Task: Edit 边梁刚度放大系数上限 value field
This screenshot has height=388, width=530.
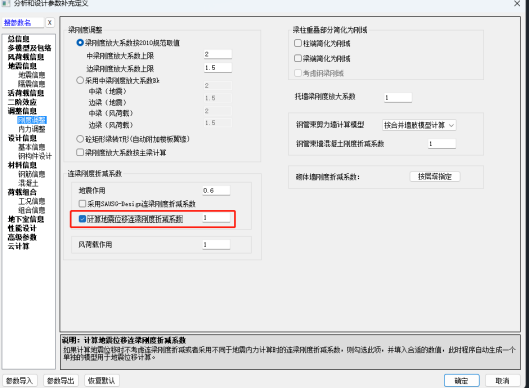Action: (218, 68)
